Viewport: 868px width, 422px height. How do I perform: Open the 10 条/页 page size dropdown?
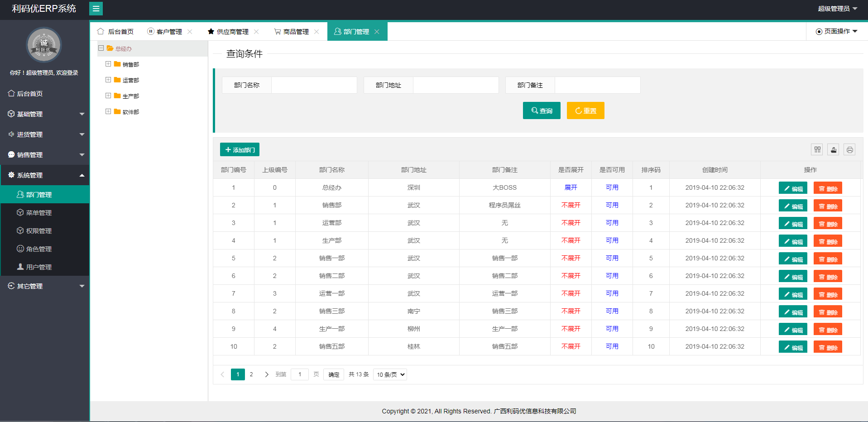coord(390,374)
